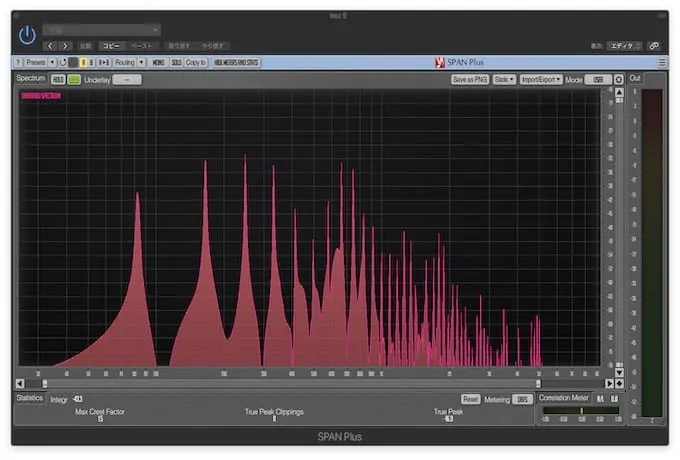Click the Correlation Meter bar
680x460 pixels.
pos(581,410)
